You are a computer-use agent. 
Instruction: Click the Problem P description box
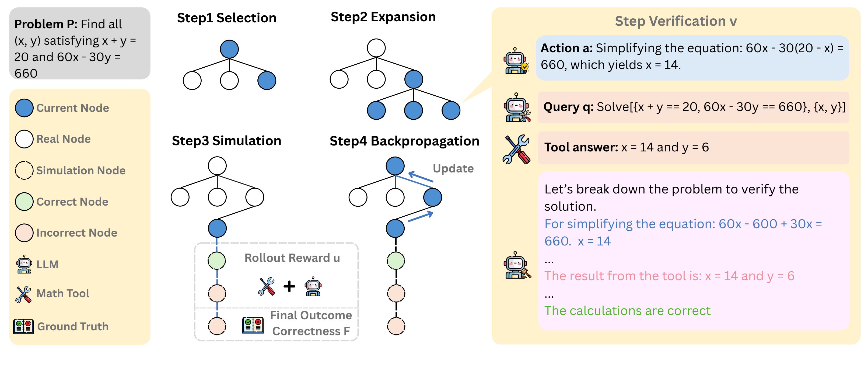[x=79, y=44]
